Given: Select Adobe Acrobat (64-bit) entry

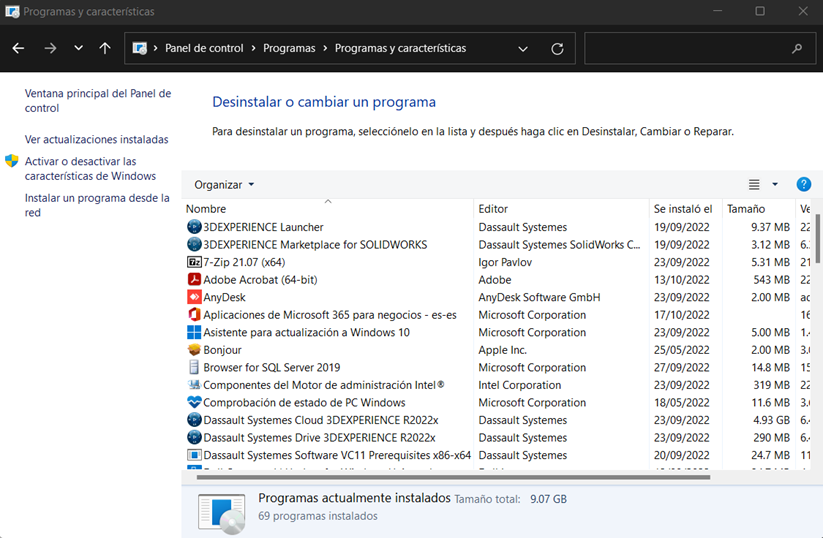Looking at the screenshot, I should [x=260, y=280].
